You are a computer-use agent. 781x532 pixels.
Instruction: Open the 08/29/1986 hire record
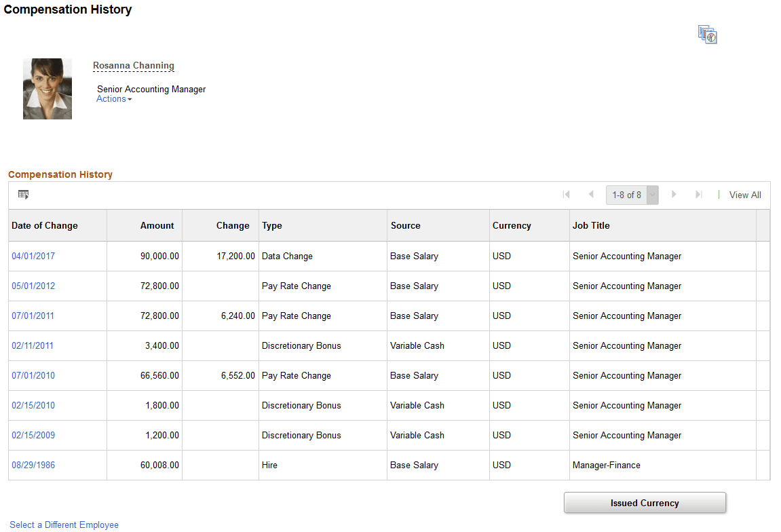tap(33, 465)
